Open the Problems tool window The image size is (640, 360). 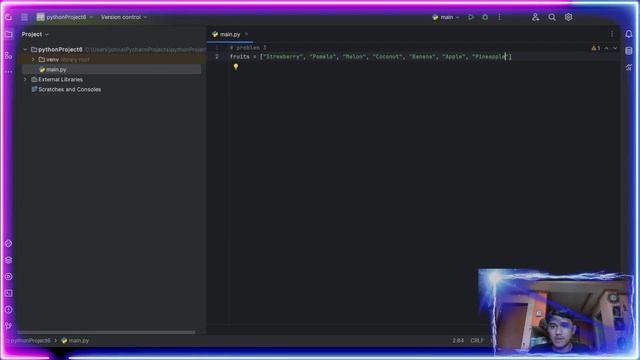[x=8, y=310]
